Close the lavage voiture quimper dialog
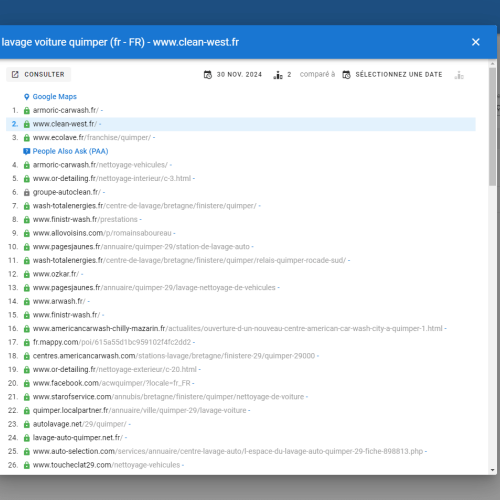The image size is (500, 500). [x=476, y=42]
